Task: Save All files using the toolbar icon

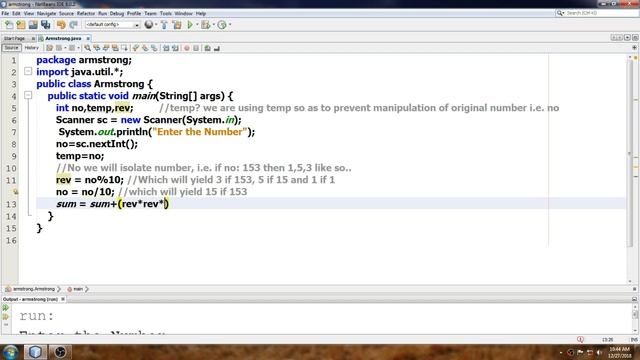Action: click(x=46, y=25)
